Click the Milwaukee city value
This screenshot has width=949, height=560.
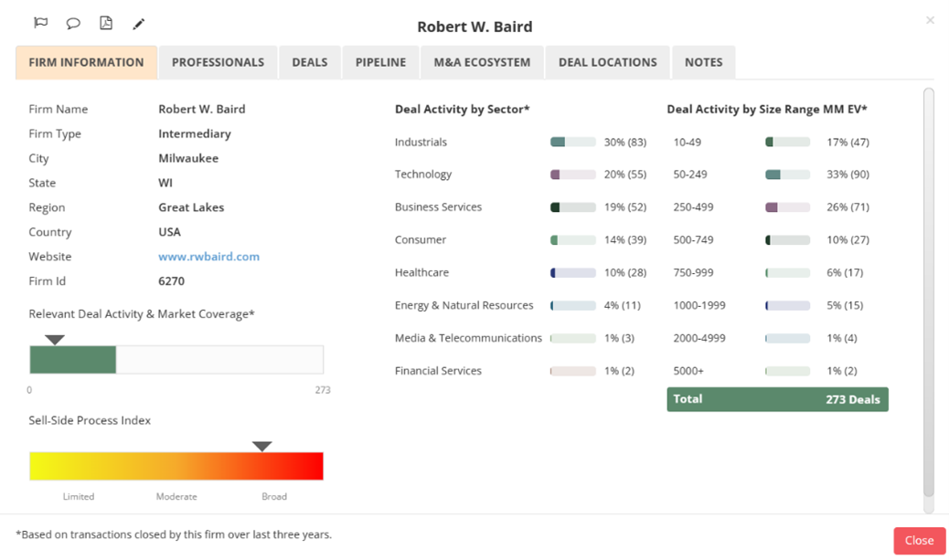pyautogui.click(x=188, y=158)
